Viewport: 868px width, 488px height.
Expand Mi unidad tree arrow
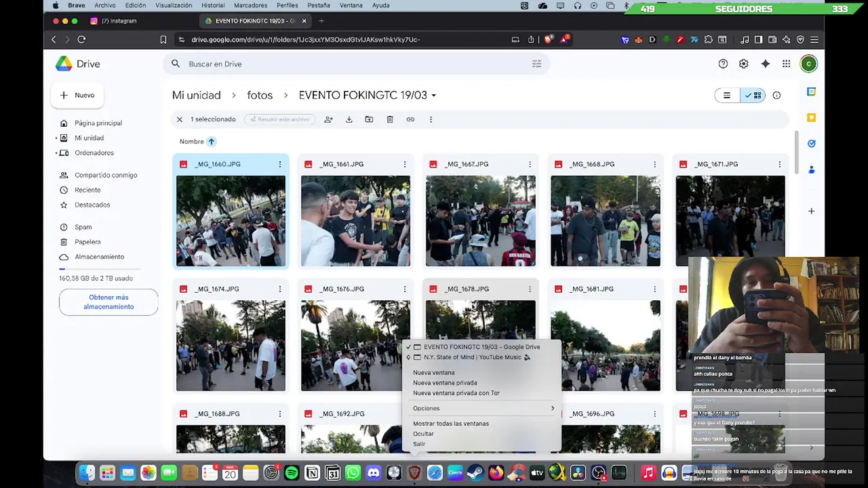(x=57, y=138)
